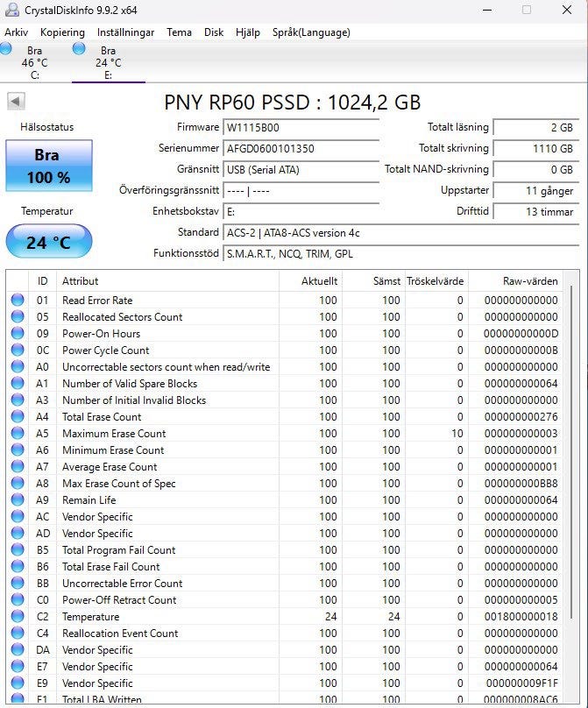588x708 pixels.
Task: Click the ID column header
Action: pyautogui.click(x=42, y=281)
